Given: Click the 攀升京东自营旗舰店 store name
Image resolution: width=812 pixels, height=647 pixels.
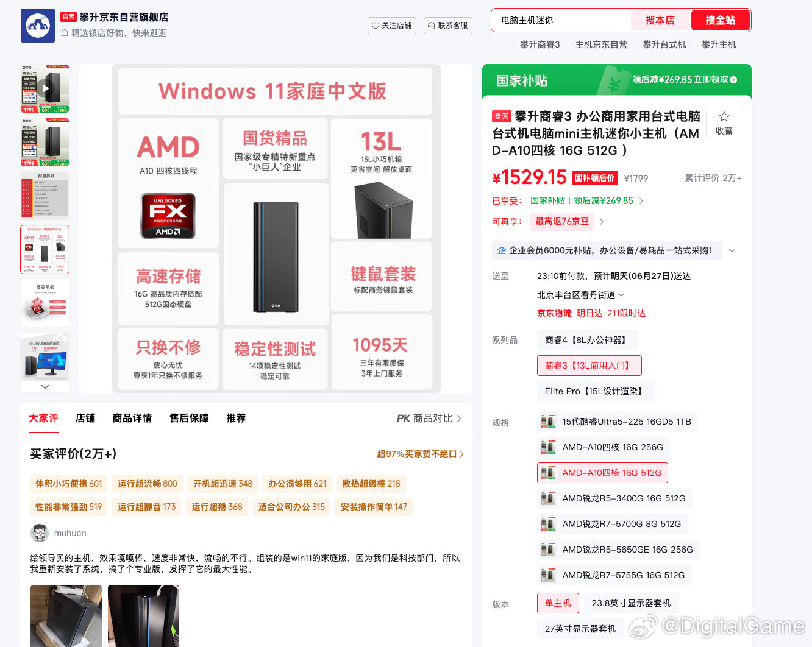Looking at the screenshot, I should tap(124, 17).
